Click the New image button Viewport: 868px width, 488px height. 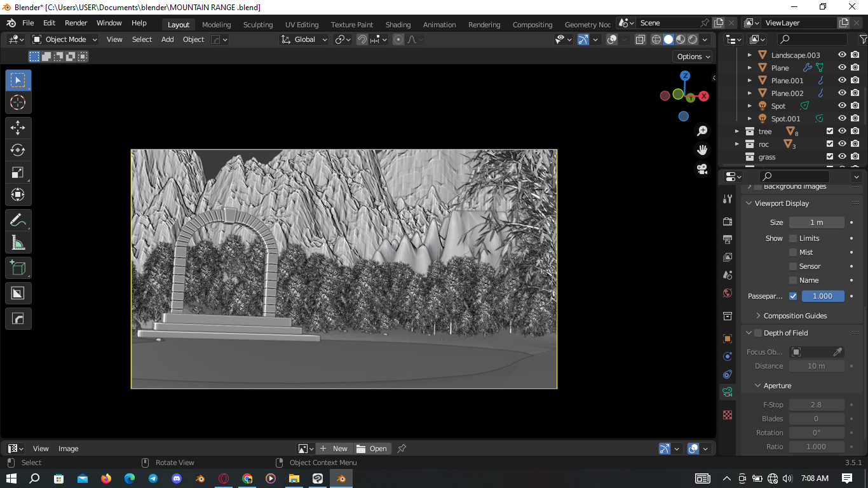334,449
